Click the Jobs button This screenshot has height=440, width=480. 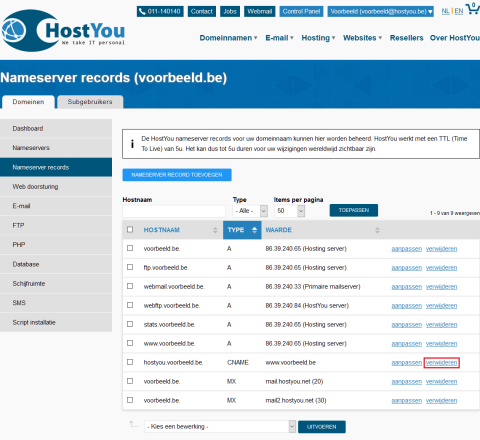coord(230,11)
